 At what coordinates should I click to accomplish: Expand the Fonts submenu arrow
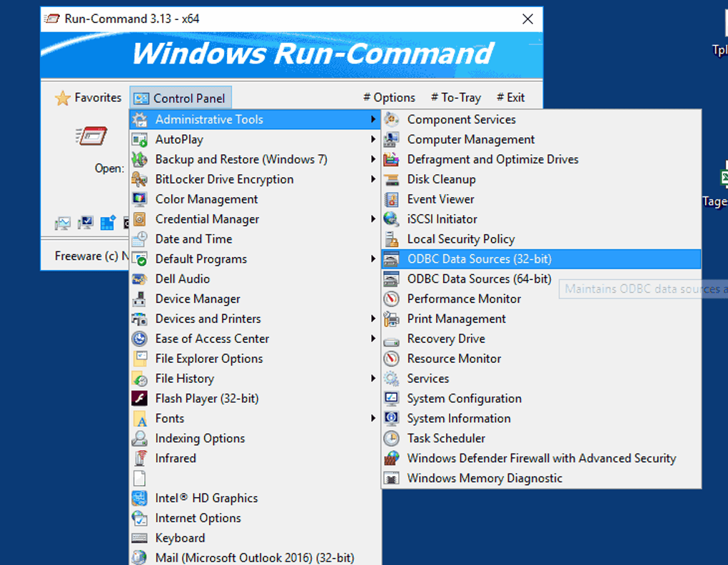tap(373, 419)
